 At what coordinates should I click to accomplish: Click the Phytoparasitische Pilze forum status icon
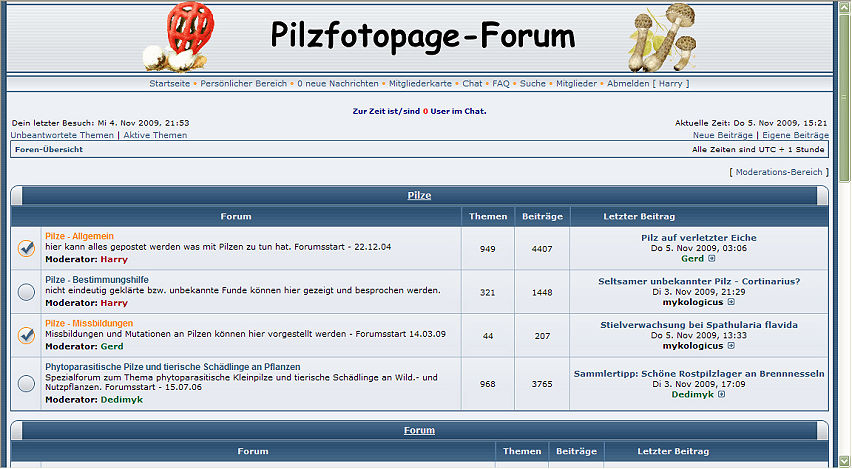tap(26, 384)
